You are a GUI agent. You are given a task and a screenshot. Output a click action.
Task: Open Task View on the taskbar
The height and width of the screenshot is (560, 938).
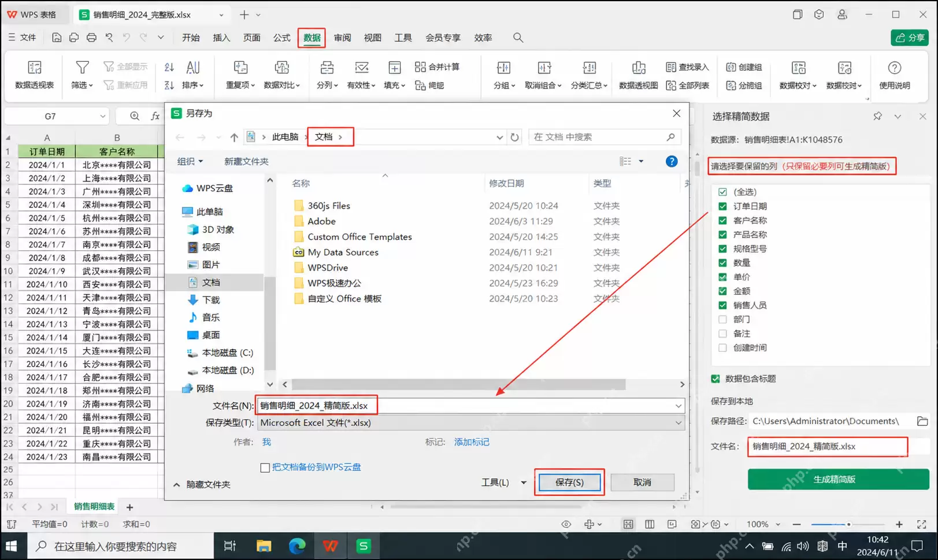click(x=229, y=546)
